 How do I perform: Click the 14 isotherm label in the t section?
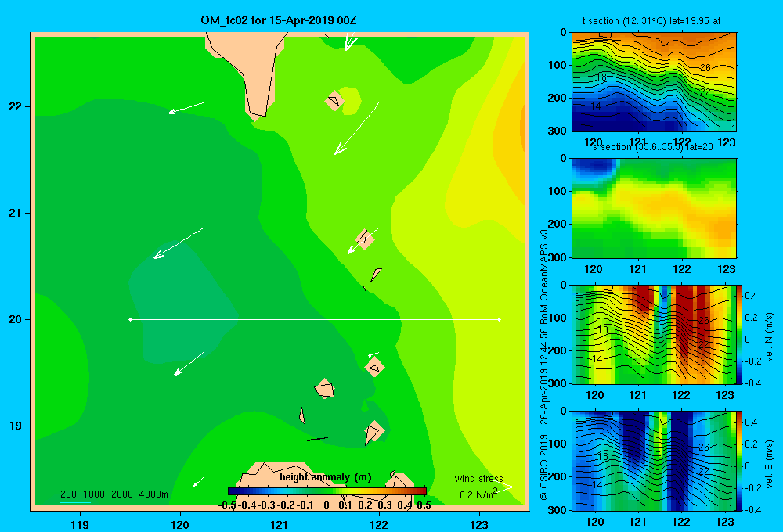[x=596, y=106]
